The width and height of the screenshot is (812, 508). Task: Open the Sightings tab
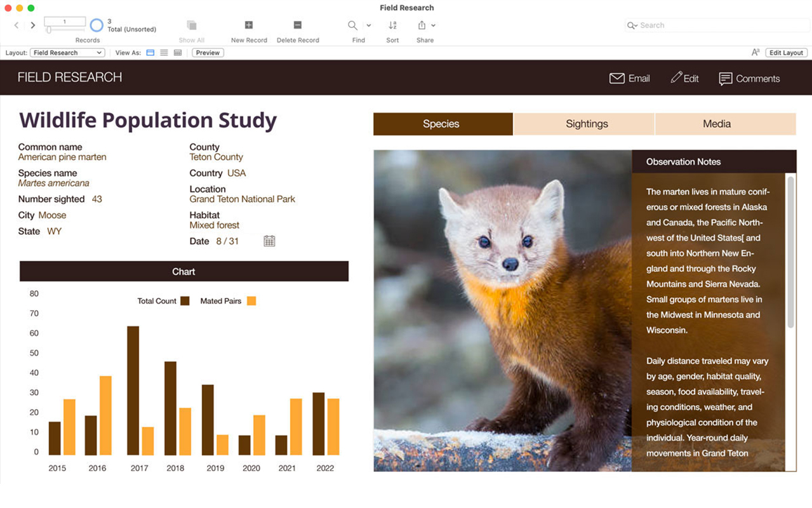(587, 124)
